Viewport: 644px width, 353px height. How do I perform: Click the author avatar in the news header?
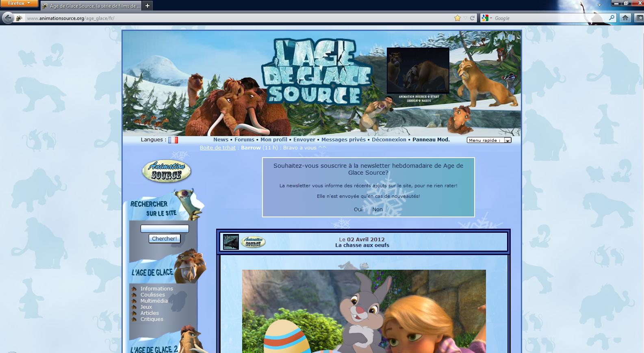pyautogui.click(x=231, y=242)
